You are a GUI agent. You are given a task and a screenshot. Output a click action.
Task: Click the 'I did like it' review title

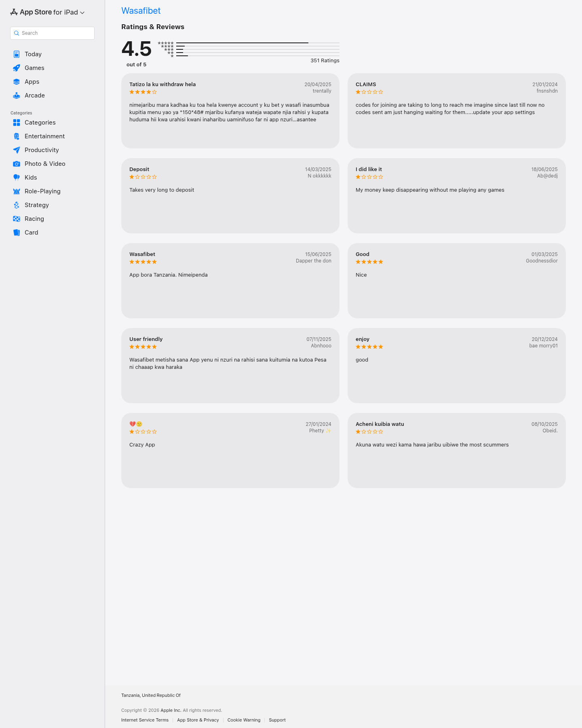click(x=369, y=169)
